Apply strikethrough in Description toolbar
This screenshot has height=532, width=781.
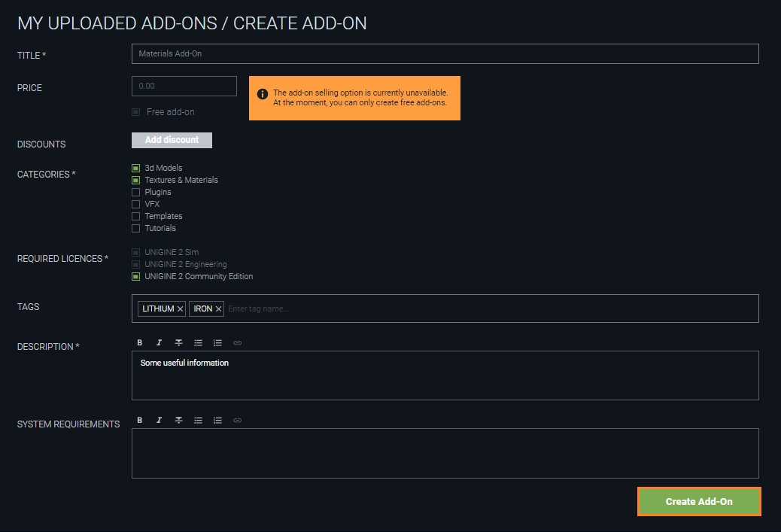coord(179,342)
